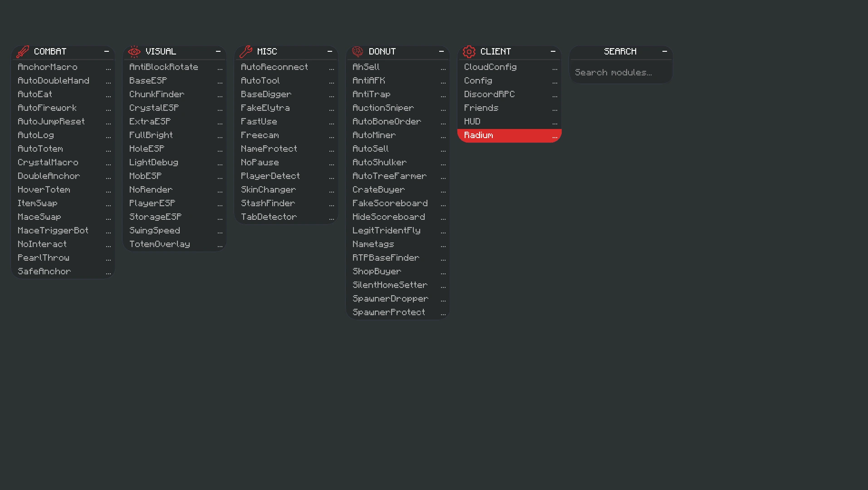Collapse the CLIENT panel

pyautogui.click(x=553, y=51)
